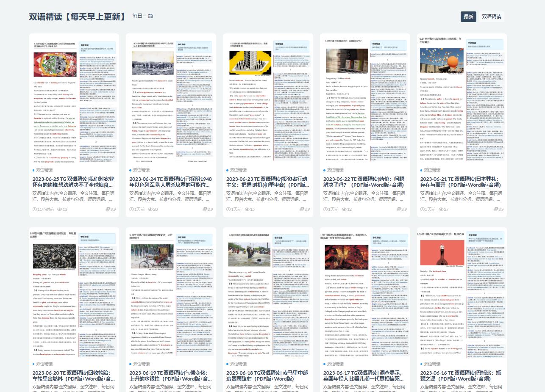The width and height of the screenshot is (545, 392).
Task: Click the eye views icon showing 20 on 06-24 card
Action: pyautogui.click(x=149, y=208)
